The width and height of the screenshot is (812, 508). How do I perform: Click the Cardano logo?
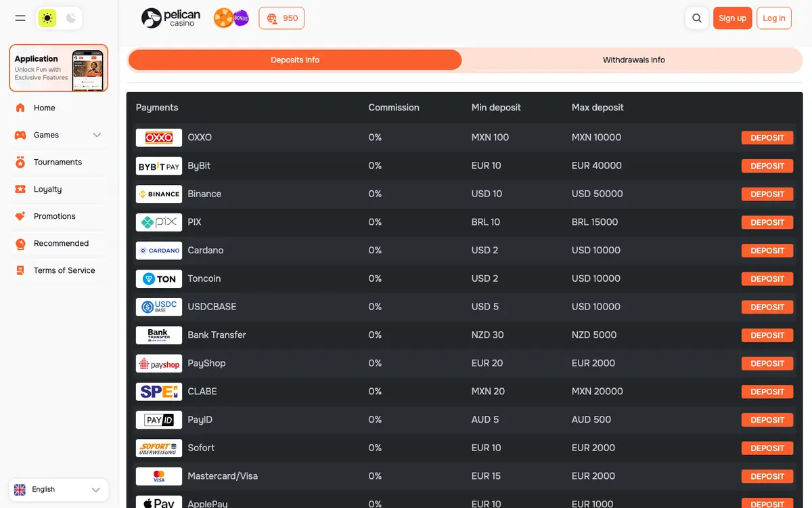coord(159,251)
